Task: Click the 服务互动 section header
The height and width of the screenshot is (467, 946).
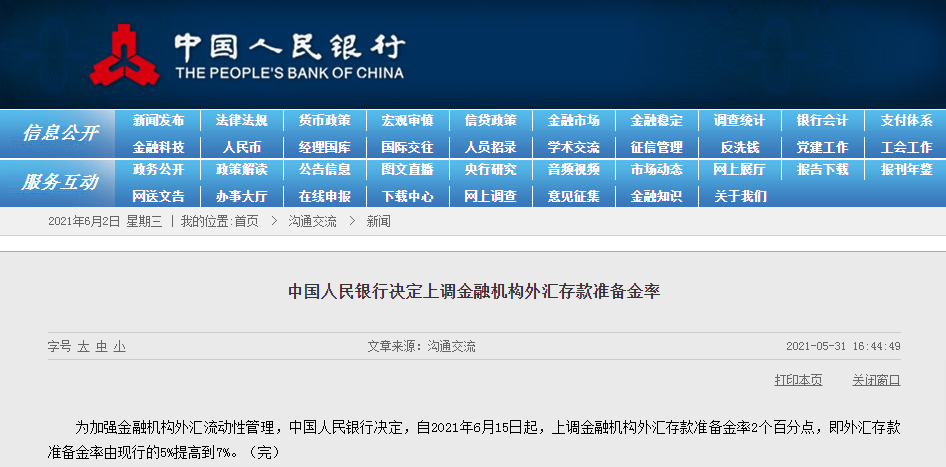Action: [59, 182]
